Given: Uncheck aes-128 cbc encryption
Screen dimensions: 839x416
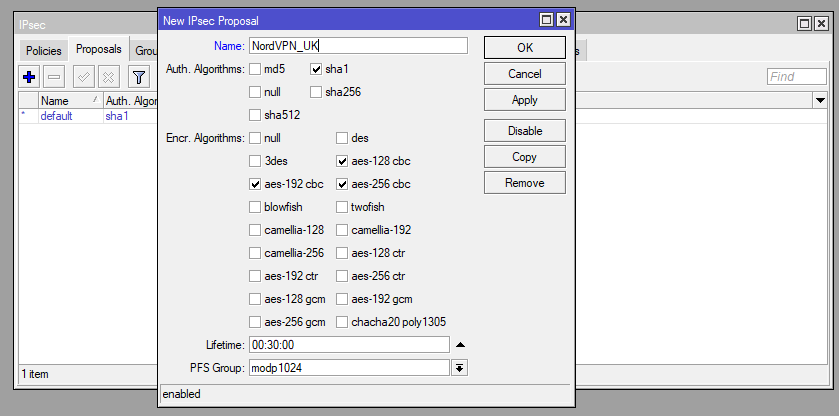Looking at the screenshot, I should point(342,161).
